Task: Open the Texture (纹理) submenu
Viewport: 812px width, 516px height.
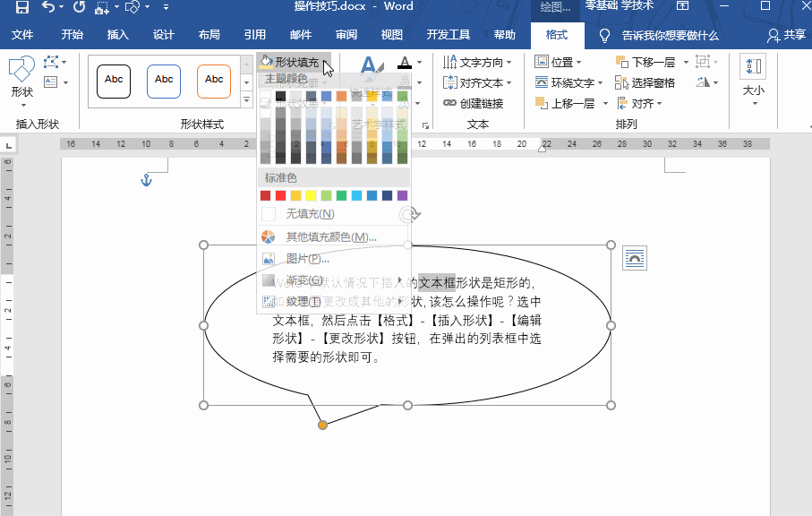Action: [334, 301]
